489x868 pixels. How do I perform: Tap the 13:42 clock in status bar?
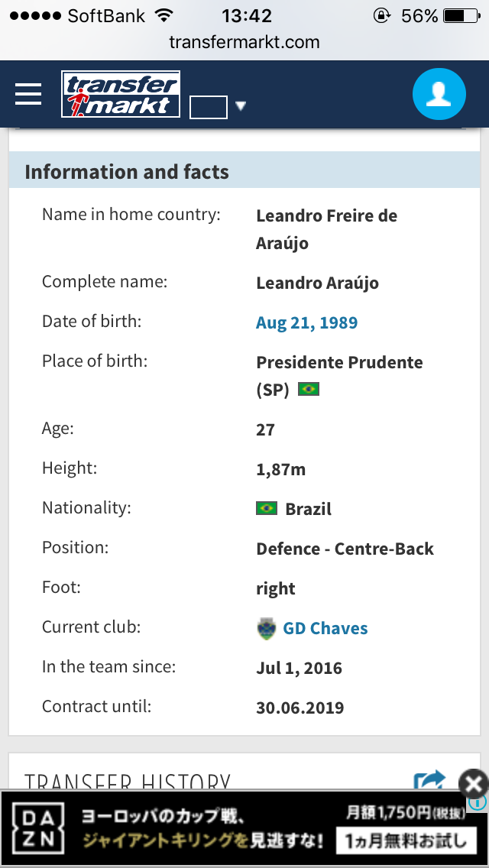[x=246, y=15]
